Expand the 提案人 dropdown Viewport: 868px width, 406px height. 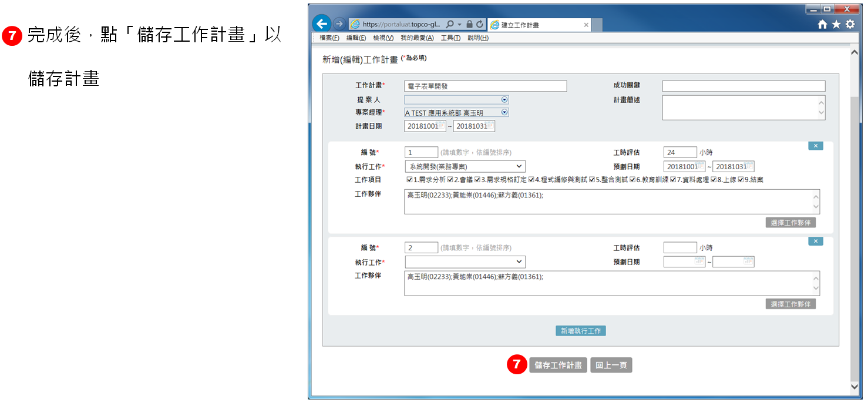click(504, 100)
